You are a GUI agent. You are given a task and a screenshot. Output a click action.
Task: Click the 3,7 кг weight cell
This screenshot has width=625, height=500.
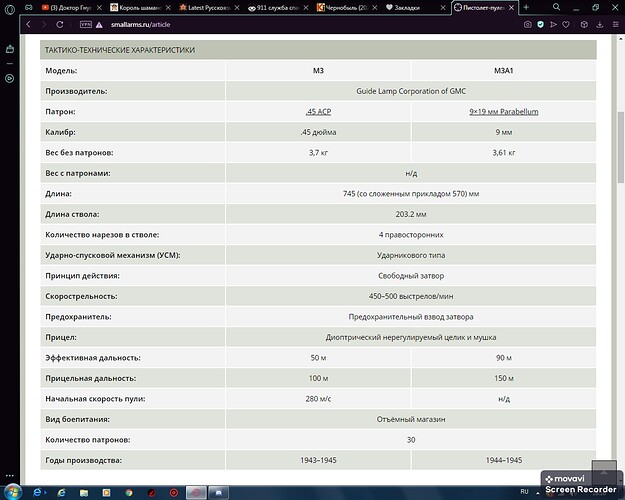tap(318, 152)
